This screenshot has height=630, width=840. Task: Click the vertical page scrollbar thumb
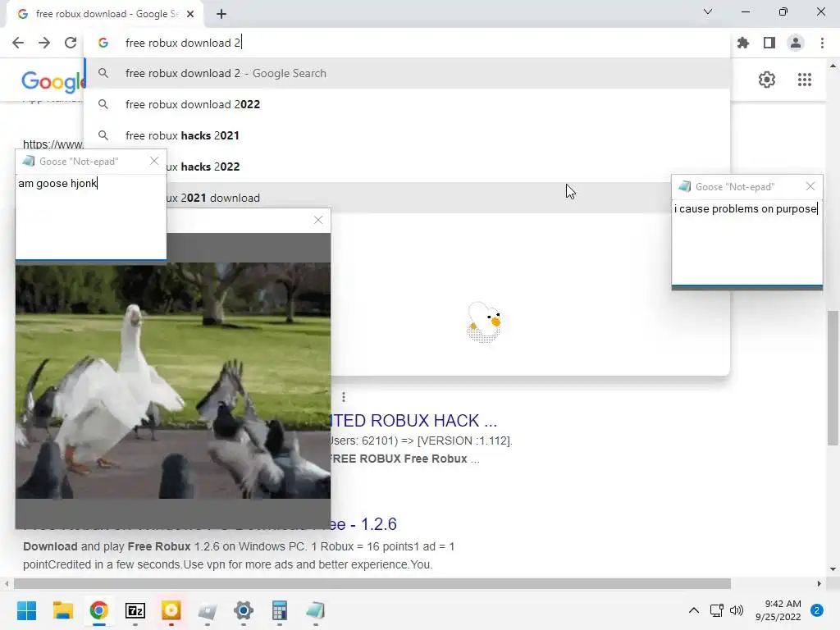[833, 377]
